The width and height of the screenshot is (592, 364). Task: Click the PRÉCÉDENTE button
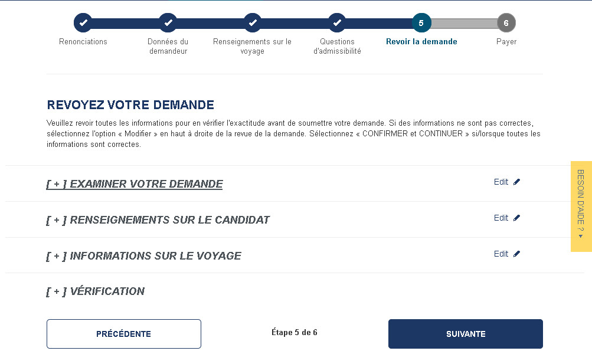coord(123,333)
